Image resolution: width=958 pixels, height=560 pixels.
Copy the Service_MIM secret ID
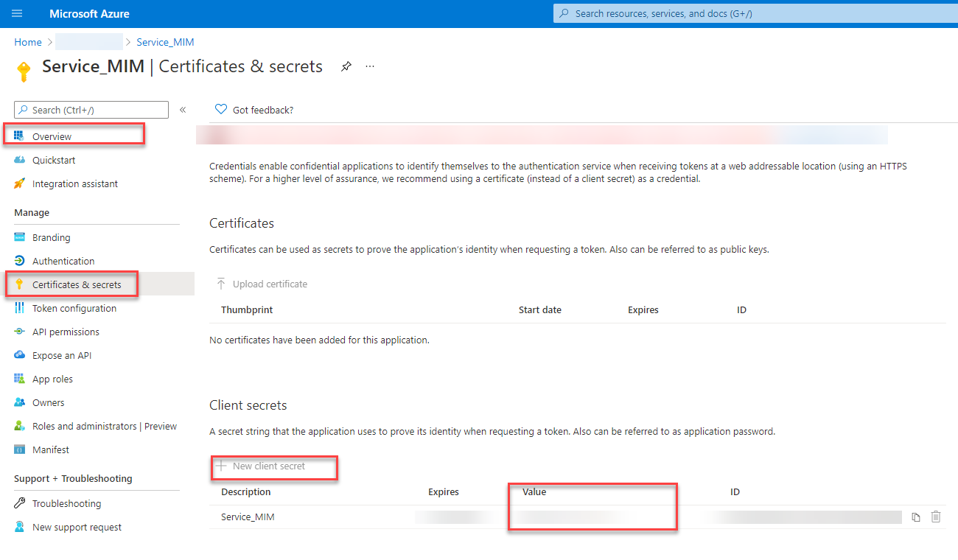(x=916, y=517)
